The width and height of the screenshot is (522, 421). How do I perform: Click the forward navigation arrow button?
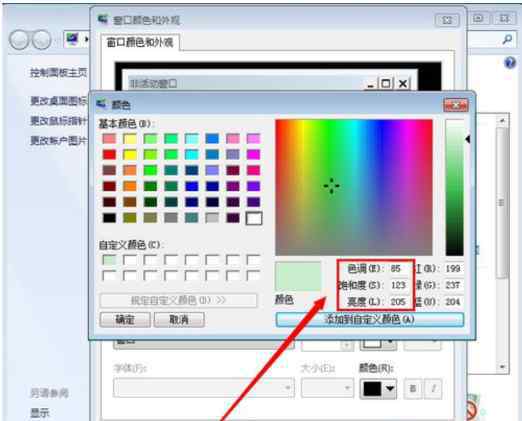pos(42,40)
